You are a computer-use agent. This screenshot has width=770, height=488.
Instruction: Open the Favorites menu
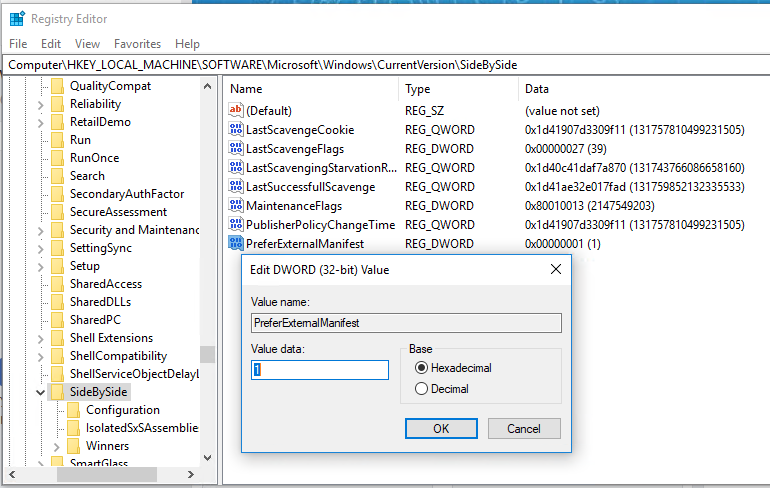pos(138,44)
